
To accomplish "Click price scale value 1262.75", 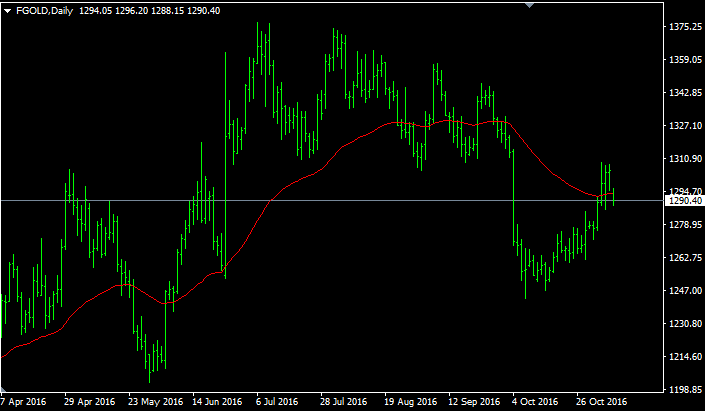I will pyautogui.click(x=686, y=258).
